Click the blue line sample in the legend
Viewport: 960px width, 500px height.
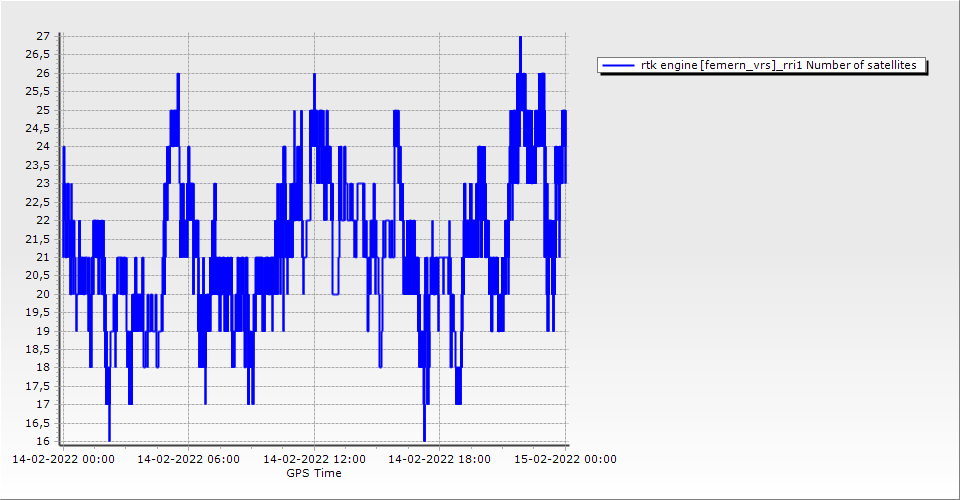[x=618, y=65]
